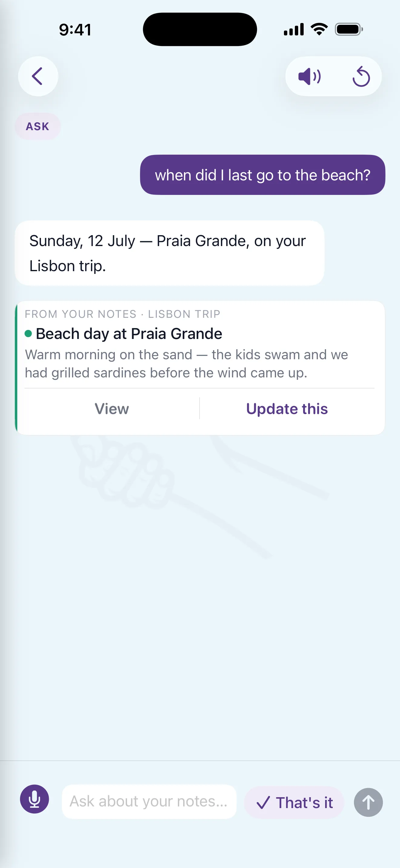Tap the Wi-Fi indicator in status bar
This screenshot has height=868, width=400.
pyautogui.click(x=319, y=29)
